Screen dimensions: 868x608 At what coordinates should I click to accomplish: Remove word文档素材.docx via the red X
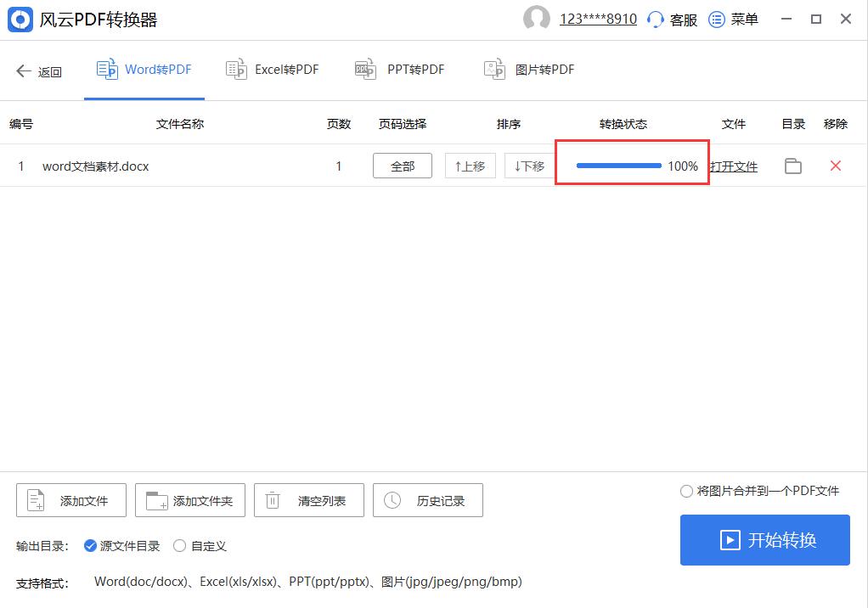click(836, 166)
